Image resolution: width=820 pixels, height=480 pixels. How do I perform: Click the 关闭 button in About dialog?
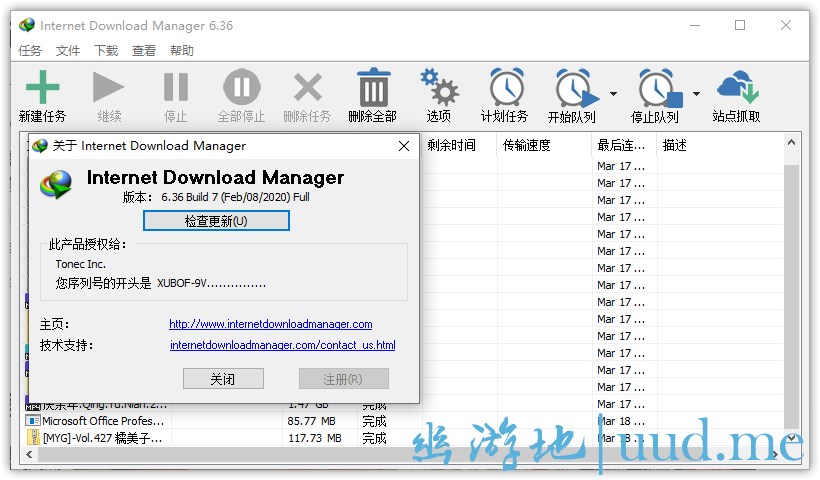(x=223, y=379)
